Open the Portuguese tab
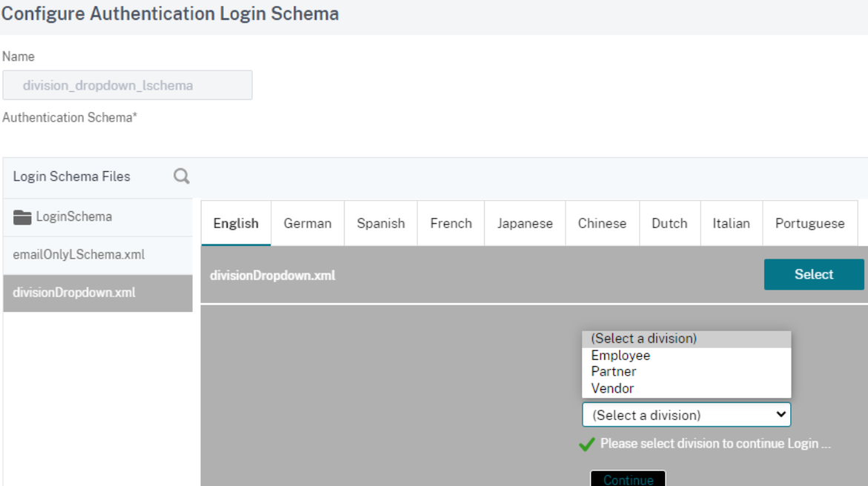 tap(810, 223)
